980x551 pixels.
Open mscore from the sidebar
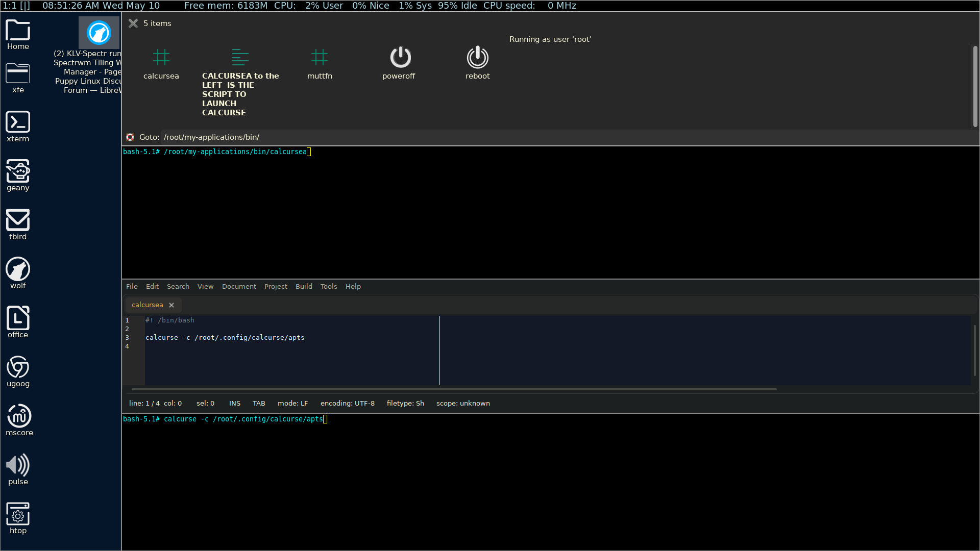tap(19, 417)
